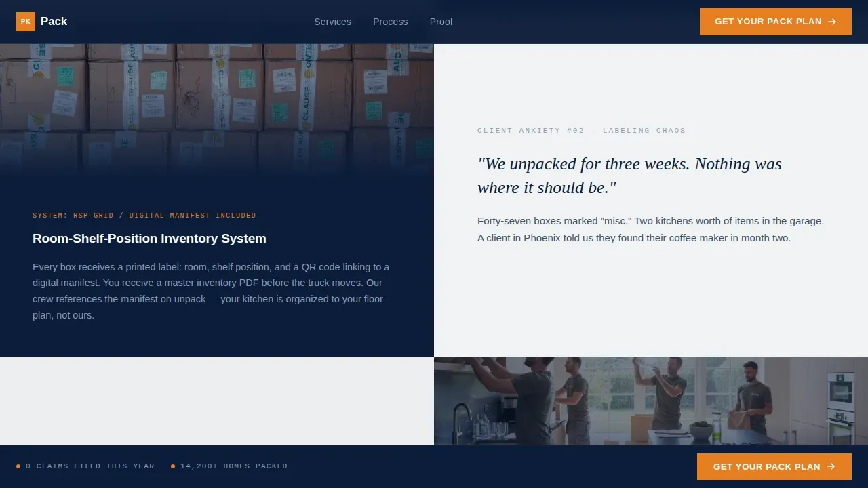This screenshot has width=868, height=488.
Task: Click the Client Anxiety #02 Labeling Chaos label
Action: pyautogui.click(x=581, y=131)
